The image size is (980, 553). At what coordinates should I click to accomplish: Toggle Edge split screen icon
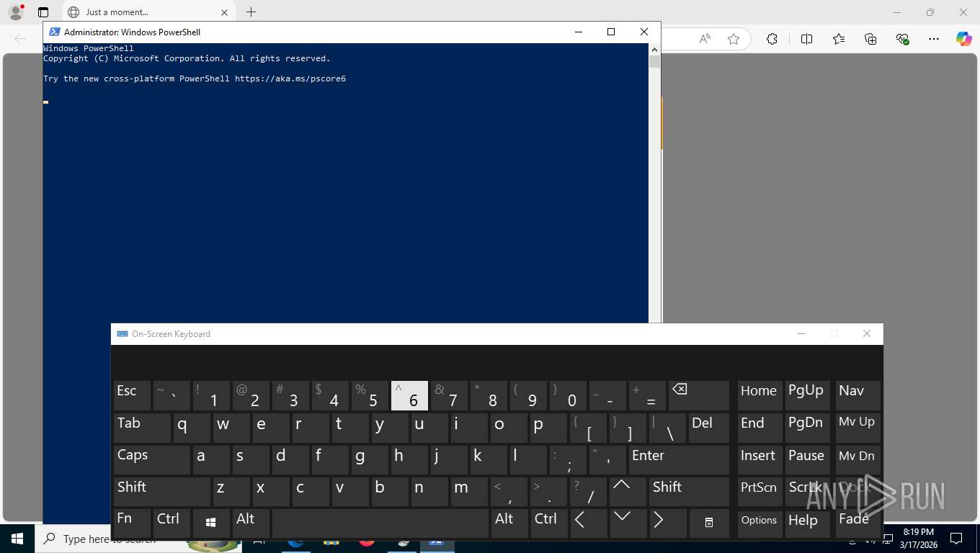point(806,39)
